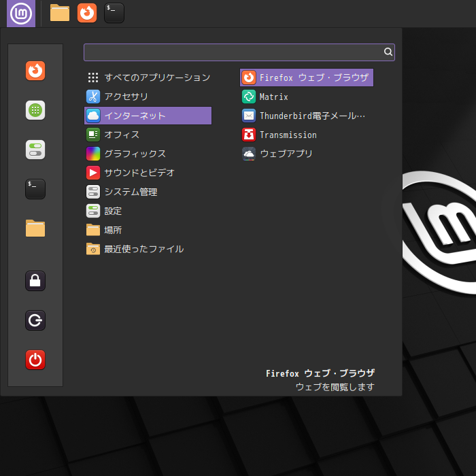This screenshot has width=476, height=476.
Task: Click the Linux Mint menu button
Action: [21, 14]
